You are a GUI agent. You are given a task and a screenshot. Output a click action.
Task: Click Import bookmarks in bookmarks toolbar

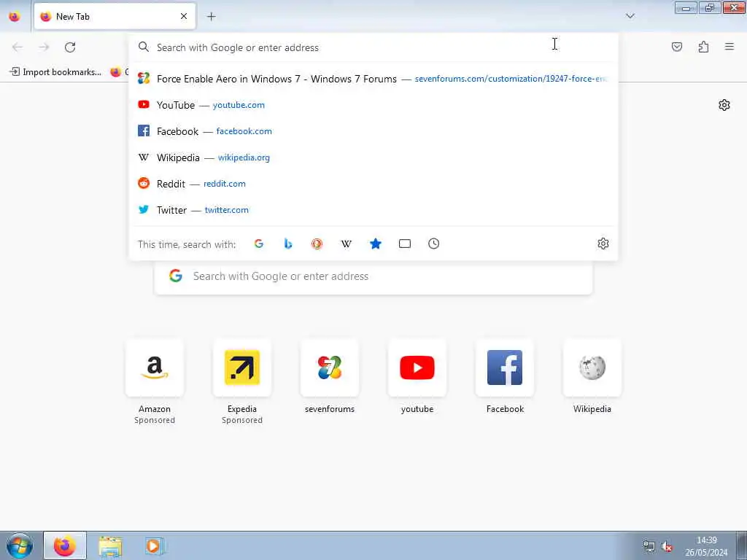(55, 72)
